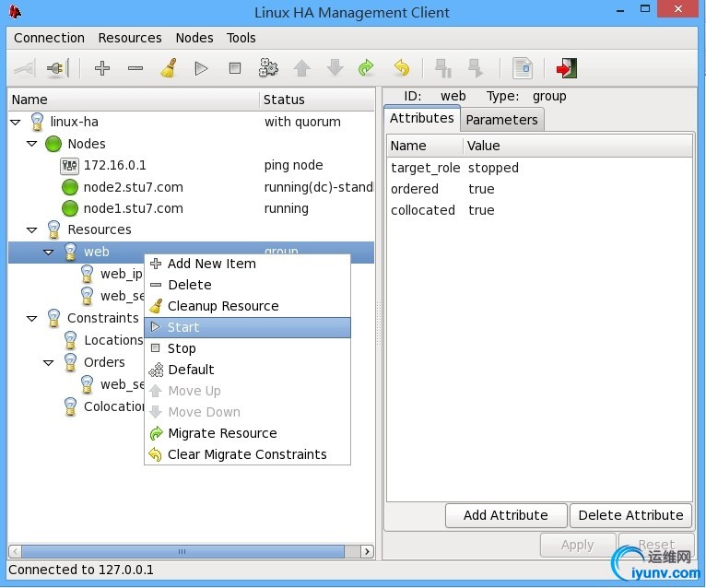Viewport: 706px width, 588px height.
Task: Select the 172.16.0.1 ping node row
Action: [192, 166]
